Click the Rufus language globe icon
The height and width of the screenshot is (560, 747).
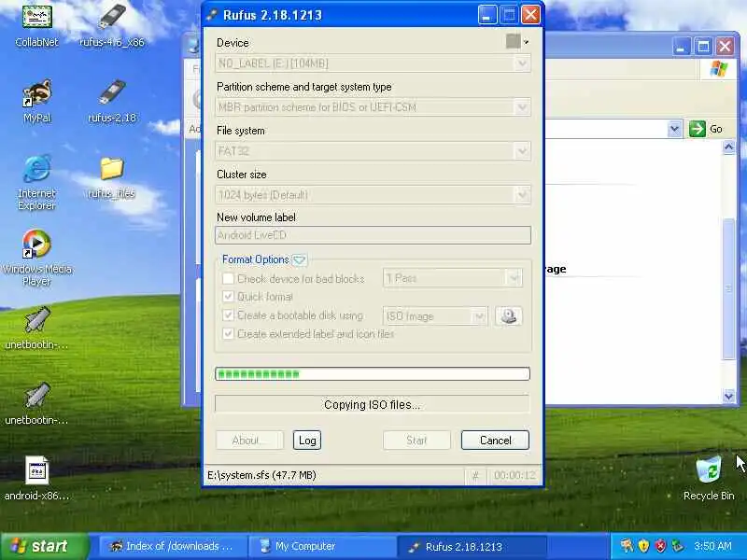click(x=513, y=41)
